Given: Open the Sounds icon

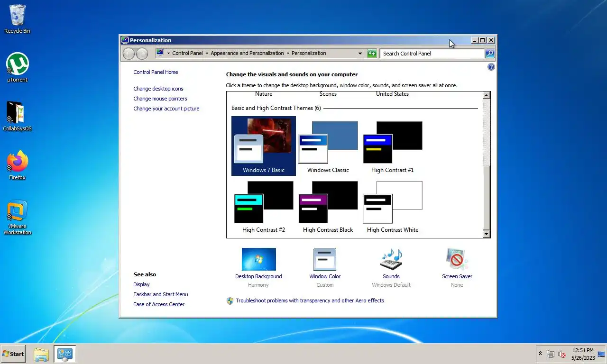Looking at the screenshot, I should 391,259.
